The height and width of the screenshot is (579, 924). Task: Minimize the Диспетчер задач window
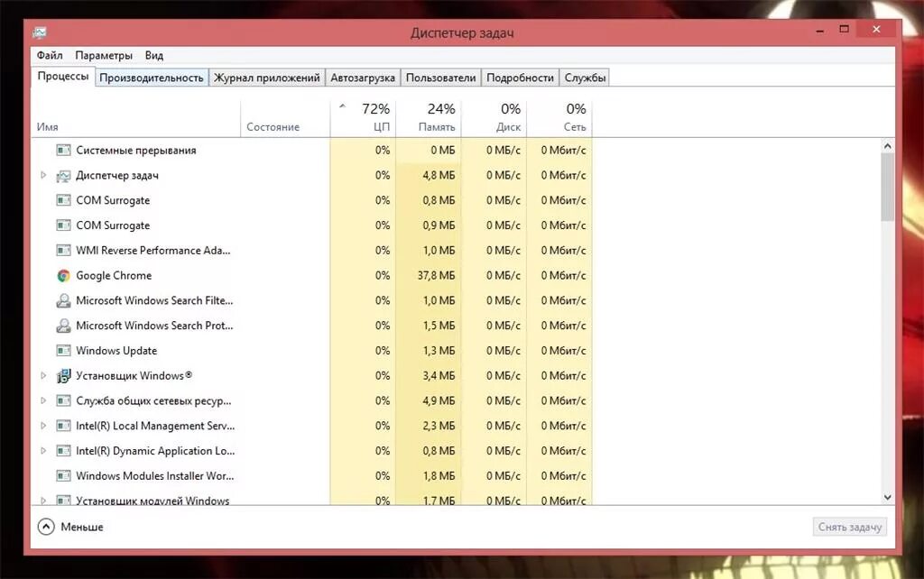coord(819,30)
